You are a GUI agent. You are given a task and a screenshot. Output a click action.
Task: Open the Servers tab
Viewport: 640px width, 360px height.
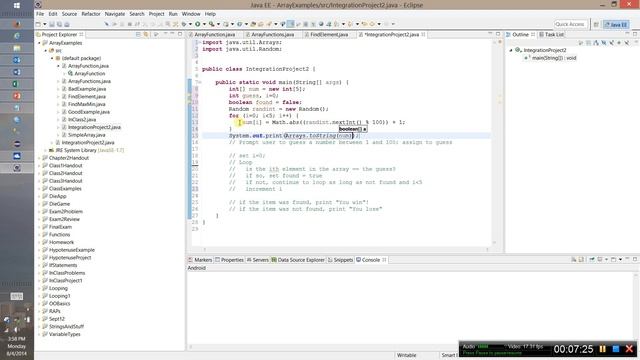(258, 260)
